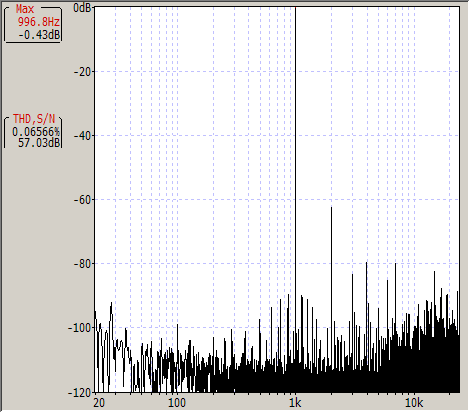Click the Max readout label
Image resolution: width=470 pixels, height=412 pixels.
point(25,9)
